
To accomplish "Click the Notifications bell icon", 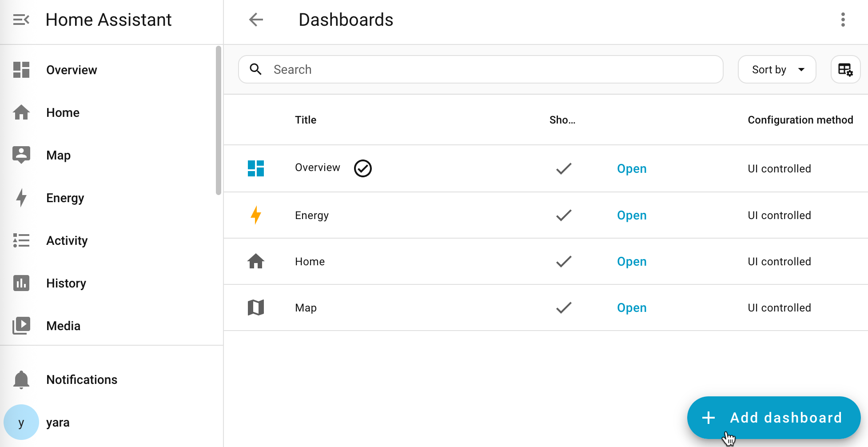I will click(21, 379).
